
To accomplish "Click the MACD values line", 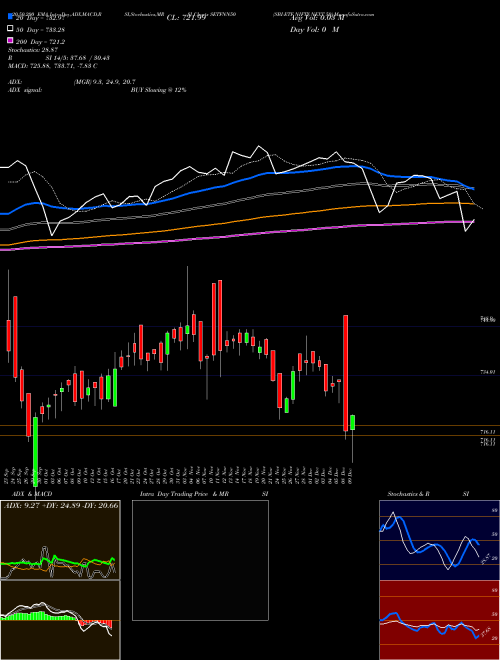I will click(53, 66).
